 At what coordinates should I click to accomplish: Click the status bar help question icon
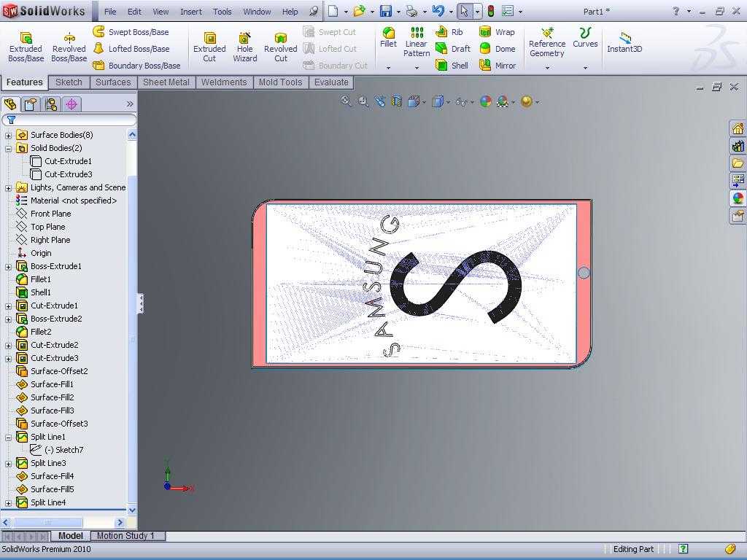pyautogui.click(x=683, y=549)
